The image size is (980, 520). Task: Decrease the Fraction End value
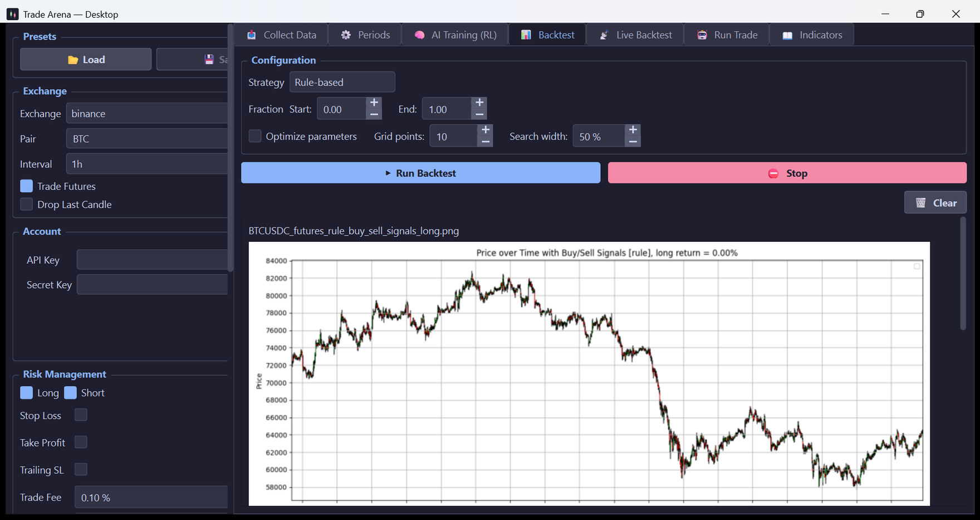pyautogui.click(x=479, y=114)
